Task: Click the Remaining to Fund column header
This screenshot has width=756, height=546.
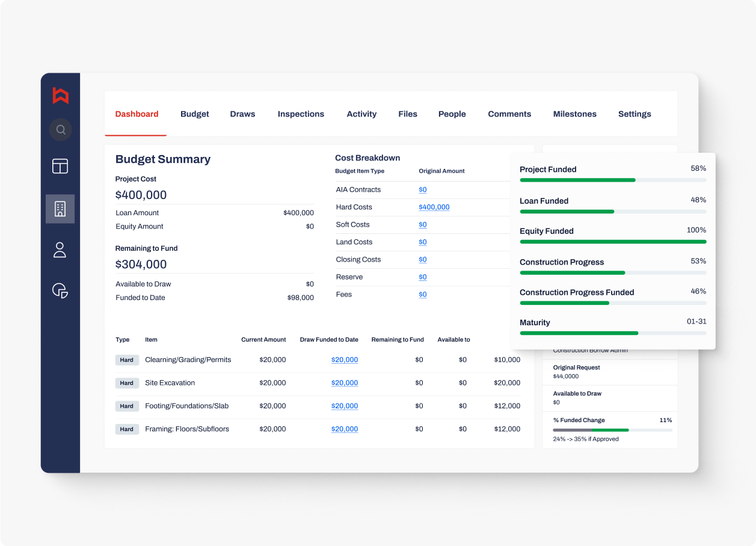Action: pyautogui.click(x=398, y=340)
